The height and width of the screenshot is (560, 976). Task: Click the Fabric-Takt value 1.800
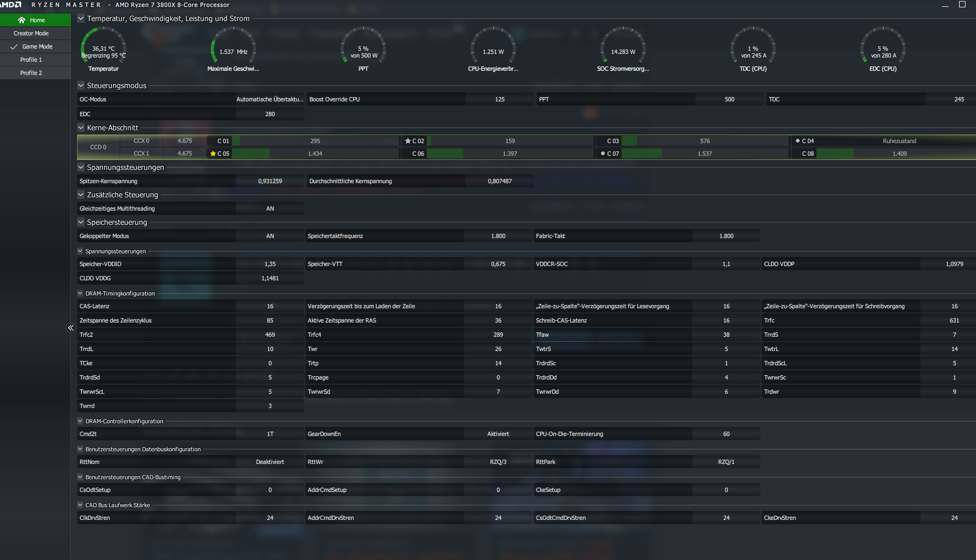[x=726, y=236]
